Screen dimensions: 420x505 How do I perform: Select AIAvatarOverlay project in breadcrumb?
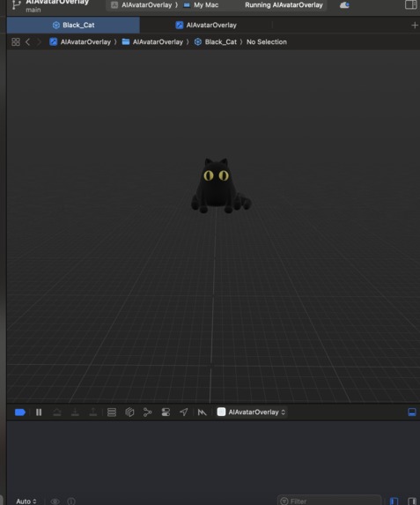(80, 42)
